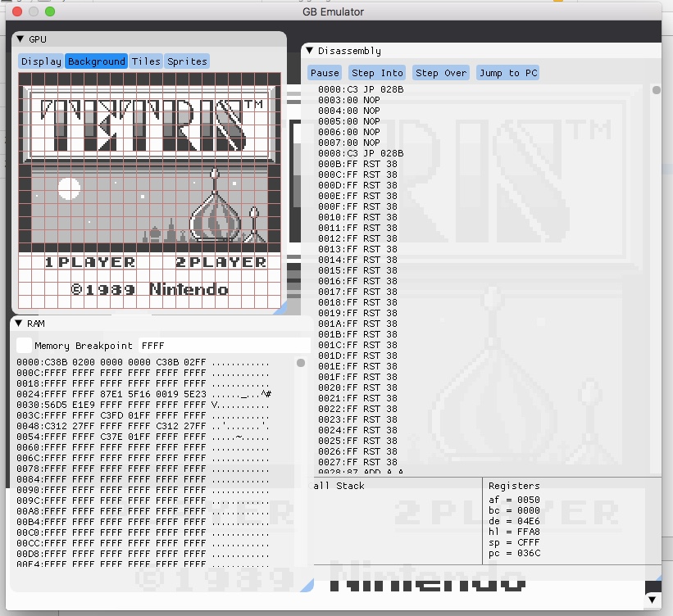Click the sp = CFFF register value

514,542
